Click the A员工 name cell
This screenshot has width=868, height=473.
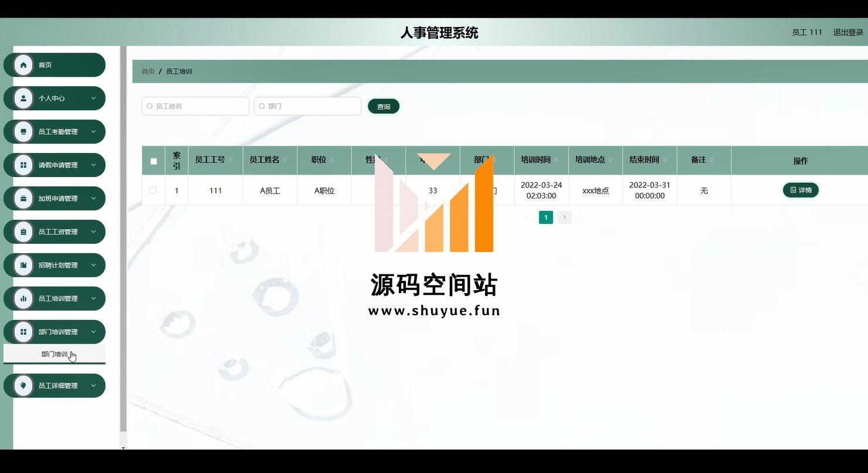coord(270,191)
